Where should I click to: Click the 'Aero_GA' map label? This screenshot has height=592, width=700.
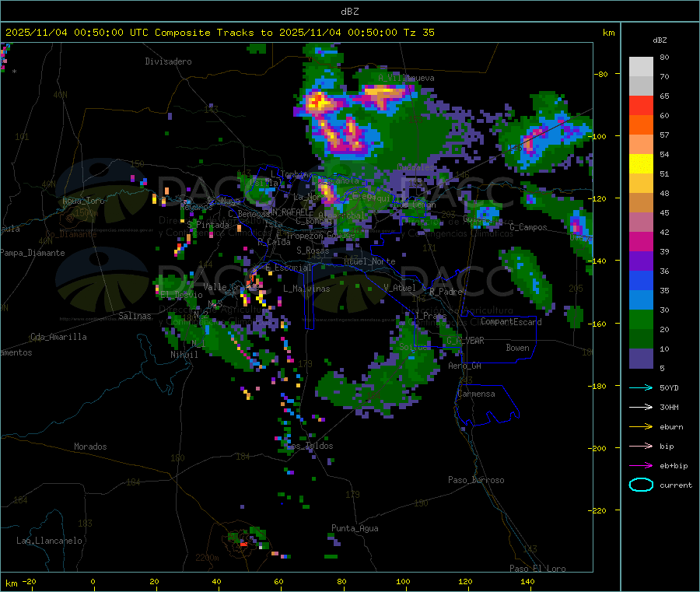pos(465,366)
